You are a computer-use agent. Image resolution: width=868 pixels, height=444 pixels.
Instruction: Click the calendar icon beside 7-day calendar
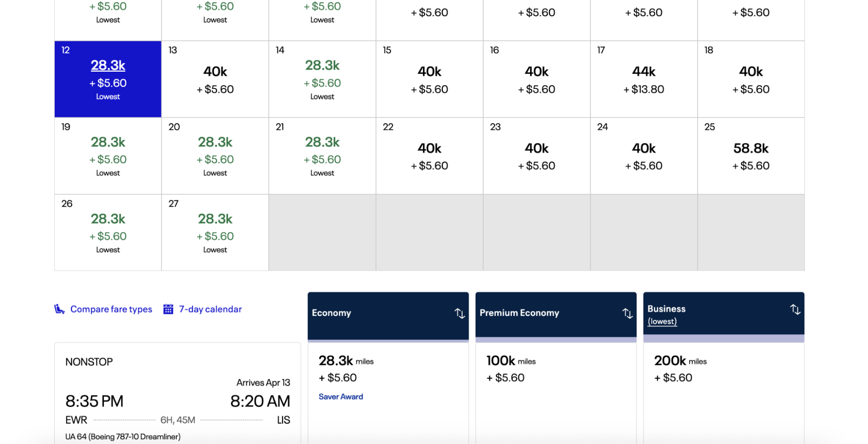tap(168, 309)
